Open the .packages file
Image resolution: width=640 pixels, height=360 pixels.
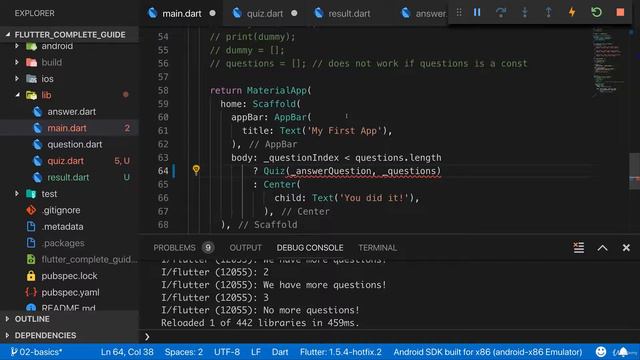point(69,243)
